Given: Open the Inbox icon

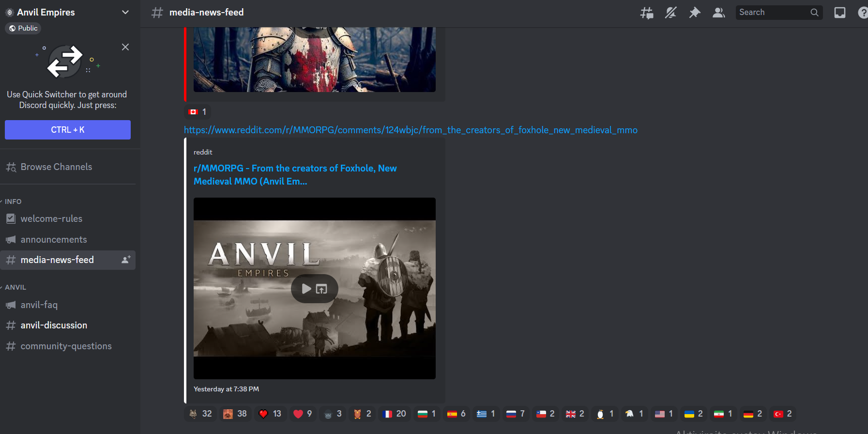Looking at the screenshot, I should (839, 13).
